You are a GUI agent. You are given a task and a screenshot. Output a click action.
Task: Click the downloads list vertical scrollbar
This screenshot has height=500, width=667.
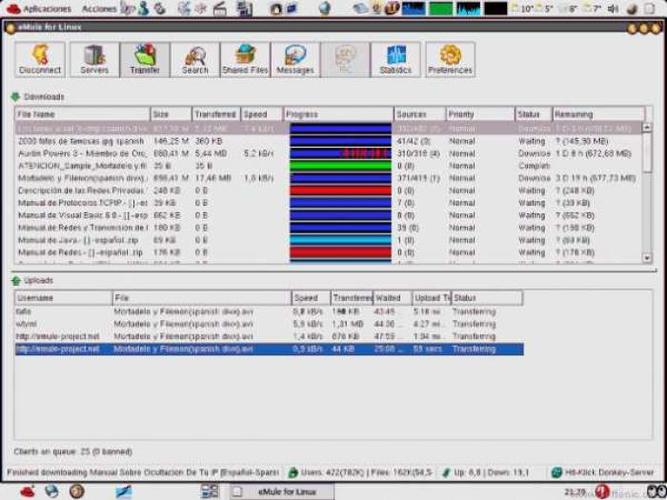click(647, 190)
